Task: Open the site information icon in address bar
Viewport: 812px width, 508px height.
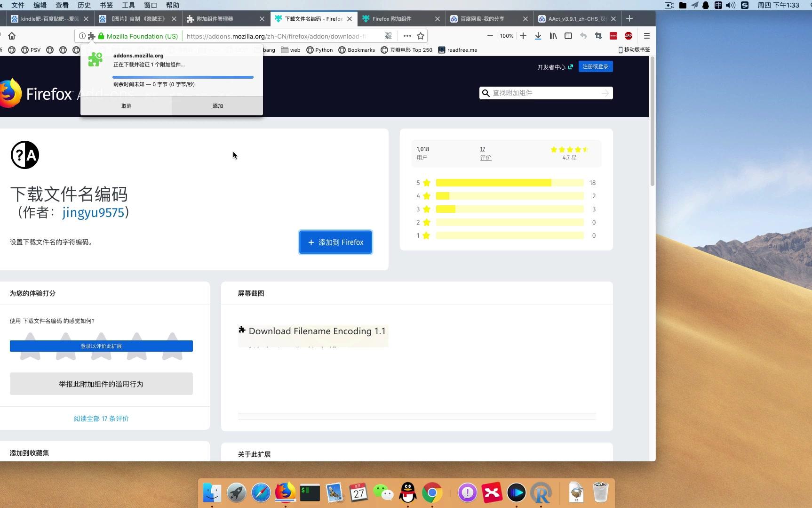Action: pyautogui.click(x=82, y=36)
